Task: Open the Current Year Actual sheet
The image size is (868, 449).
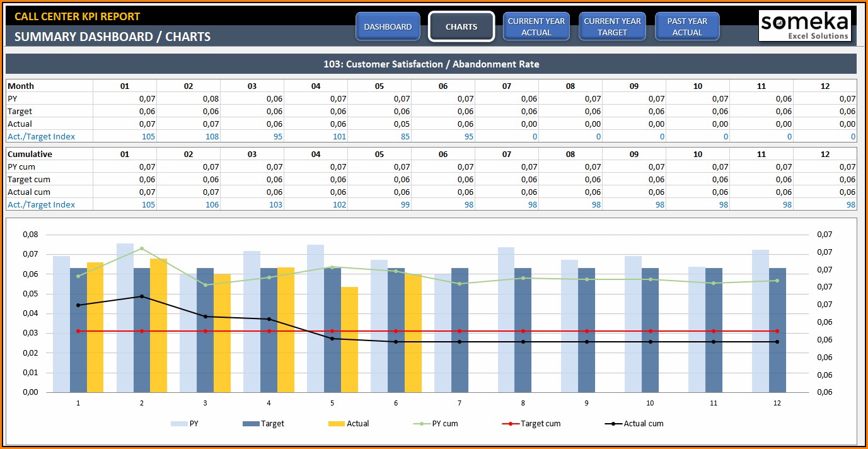Action: (536, 27)
